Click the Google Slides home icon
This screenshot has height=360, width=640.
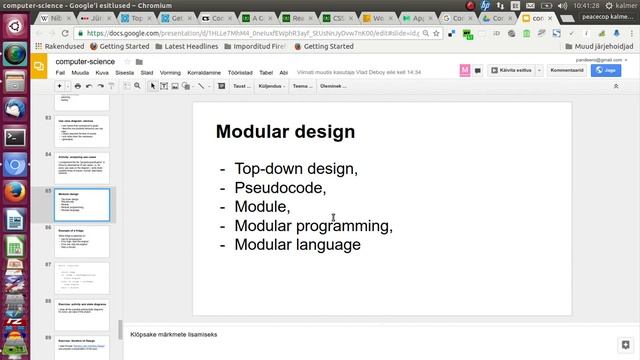tap(39, 66)
